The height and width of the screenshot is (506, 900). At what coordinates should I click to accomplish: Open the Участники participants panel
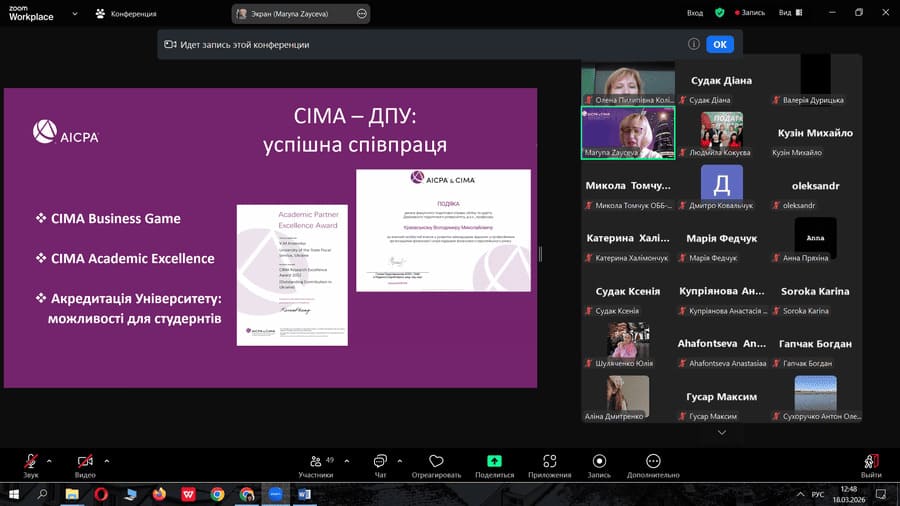pos(316,466)
